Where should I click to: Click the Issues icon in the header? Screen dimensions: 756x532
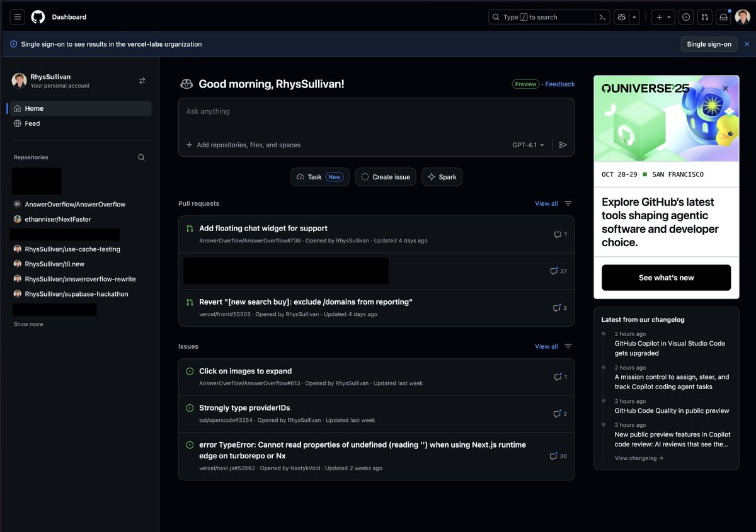click(x=686, y=17)
